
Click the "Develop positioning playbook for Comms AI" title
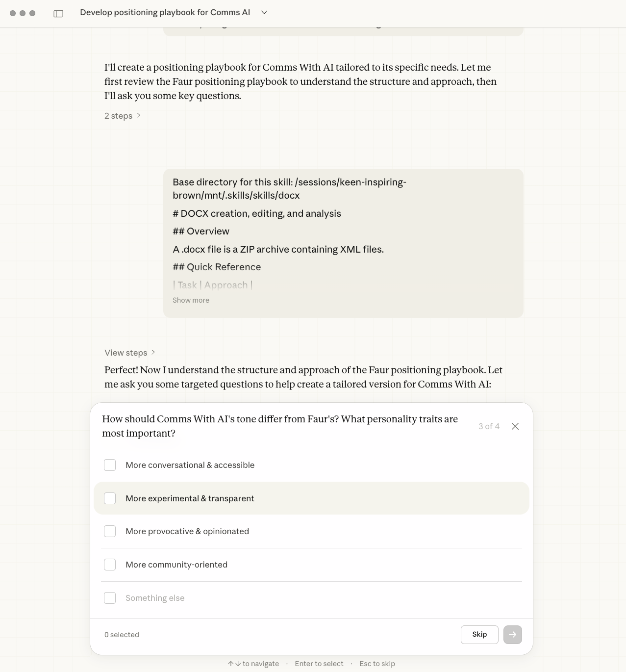click(x=165, y=13)
